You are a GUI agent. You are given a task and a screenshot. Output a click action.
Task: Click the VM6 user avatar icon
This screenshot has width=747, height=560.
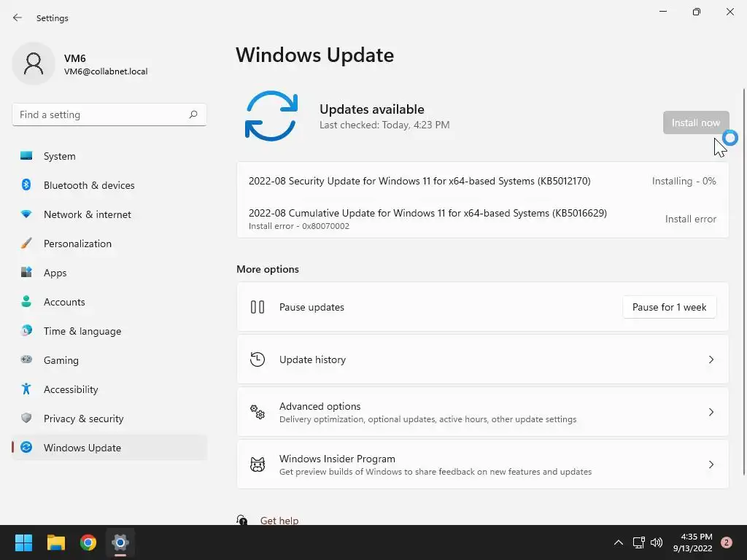pos(34,63)
